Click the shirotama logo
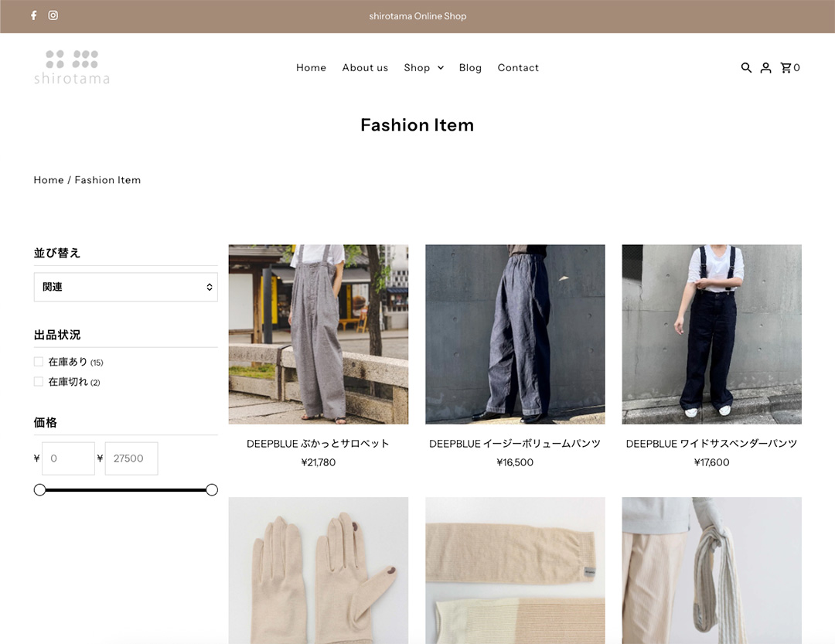 coord(71,67)
